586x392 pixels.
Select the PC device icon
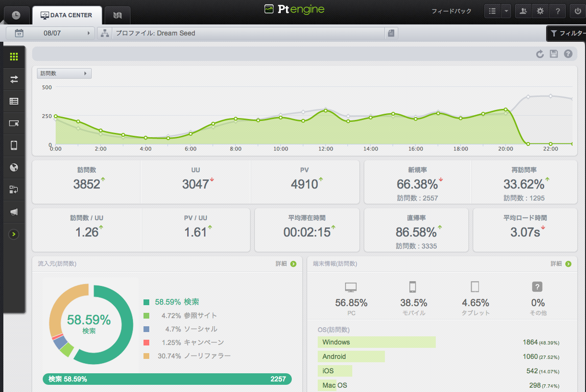pyautogui.click(x=351, y=287)
